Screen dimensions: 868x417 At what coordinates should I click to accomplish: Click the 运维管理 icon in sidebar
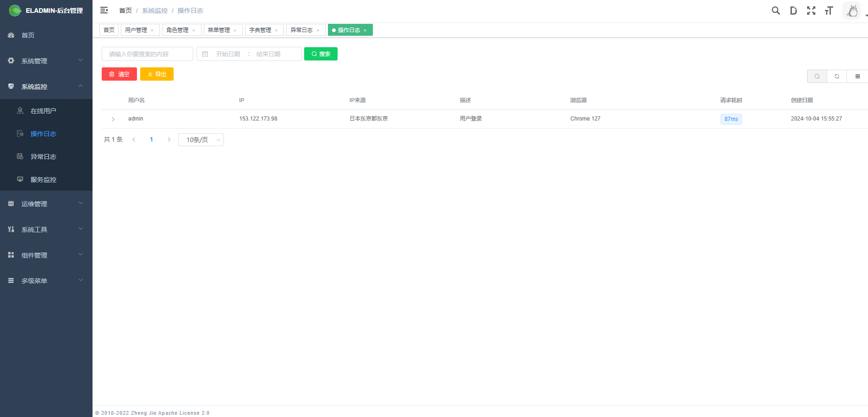coord(11,203)
